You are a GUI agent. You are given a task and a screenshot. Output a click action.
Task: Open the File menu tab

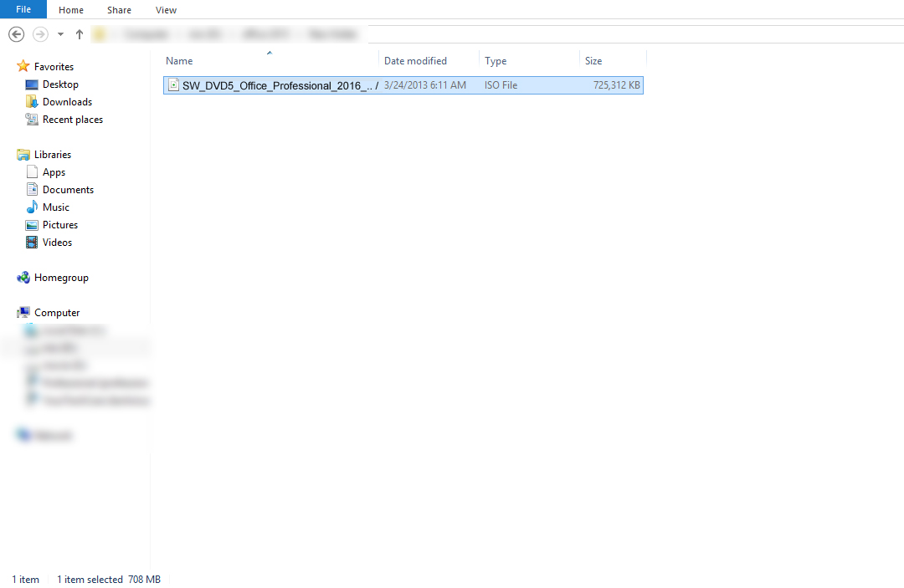pyautogui.click(x=23, y=9)
